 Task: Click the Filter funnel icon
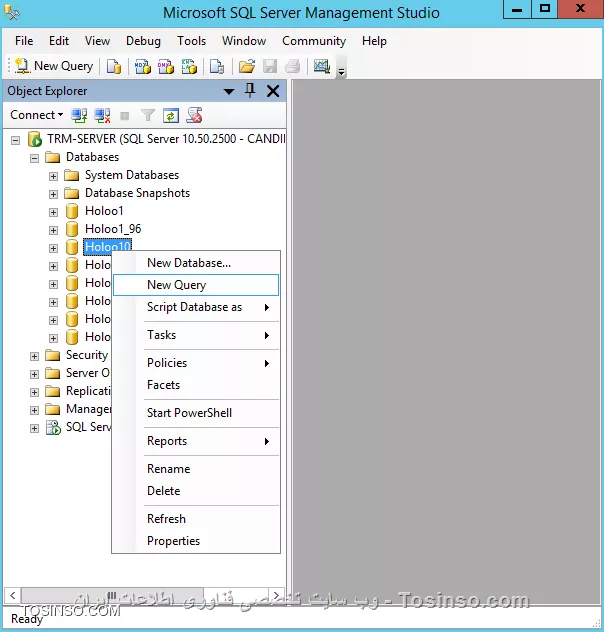(x=147, y=116)
